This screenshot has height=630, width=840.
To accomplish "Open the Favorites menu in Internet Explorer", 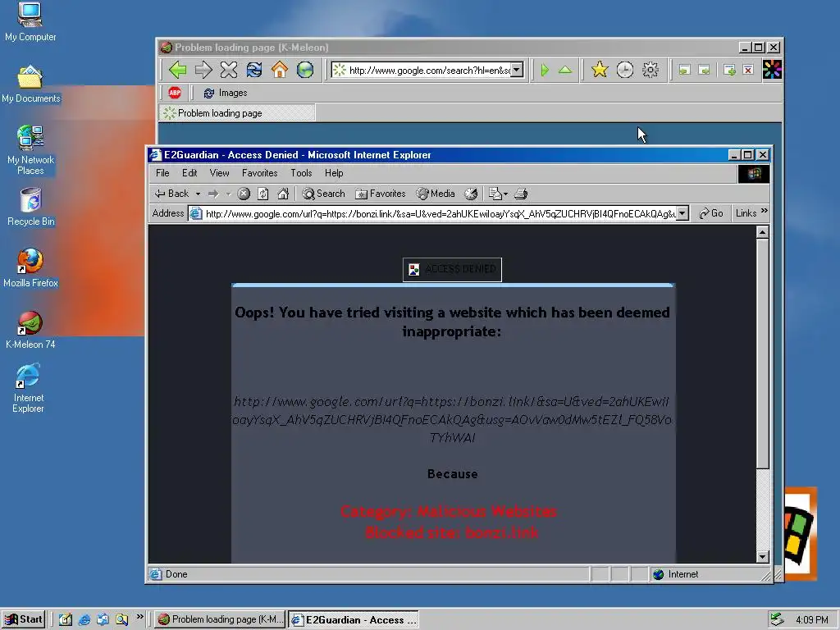I will 259,173.
